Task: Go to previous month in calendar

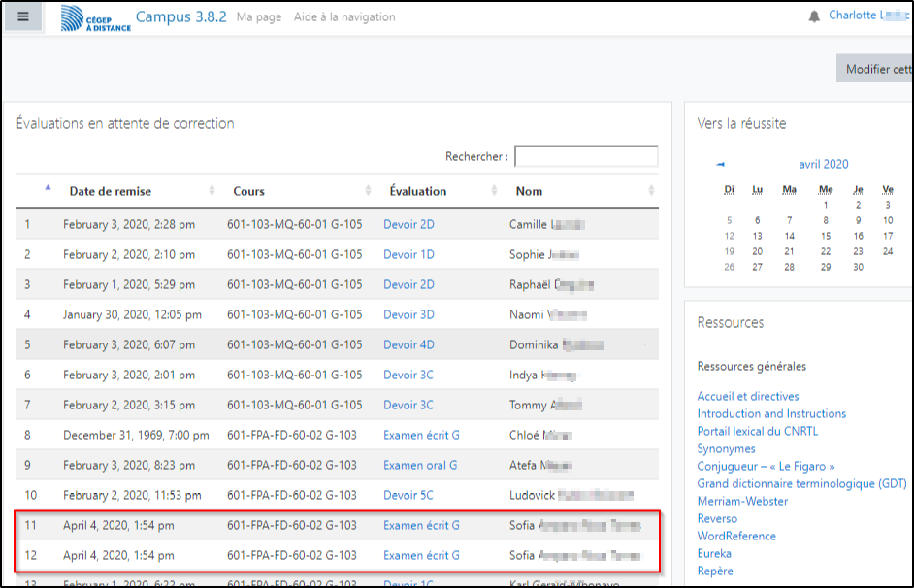Action: click(x=720, y=165)
